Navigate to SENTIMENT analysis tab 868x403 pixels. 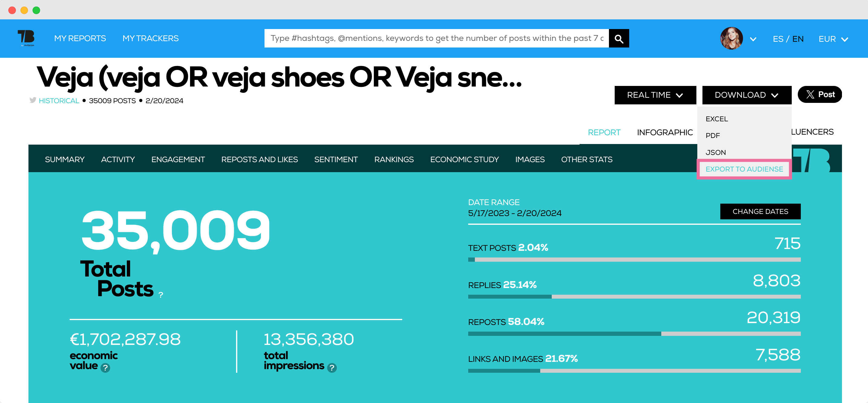(x=337, y=159)
